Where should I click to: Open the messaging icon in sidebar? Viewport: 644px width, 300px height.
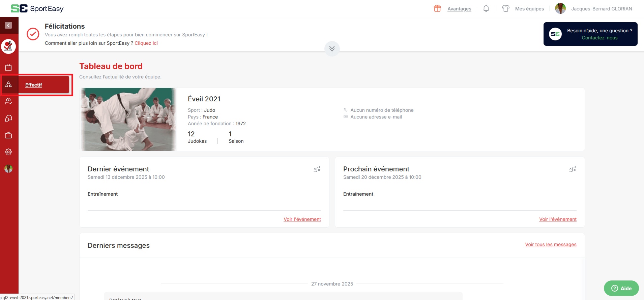(8, 118)
